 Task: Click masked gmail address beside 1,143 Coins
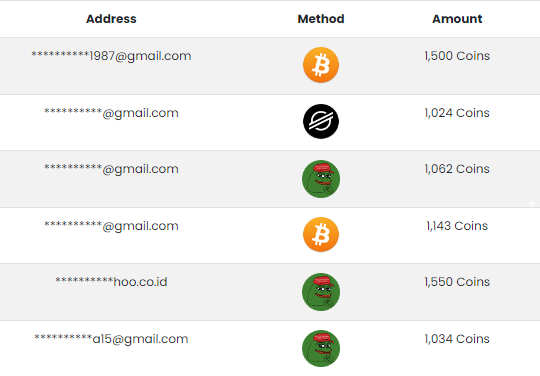click(111, 226)
